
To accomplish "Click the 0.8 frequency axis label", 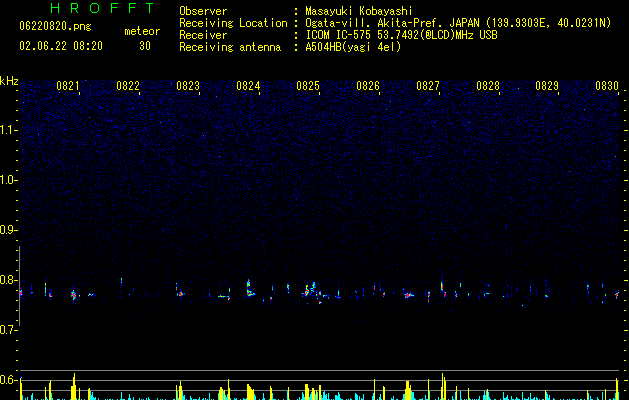I will tap(8, 280).
